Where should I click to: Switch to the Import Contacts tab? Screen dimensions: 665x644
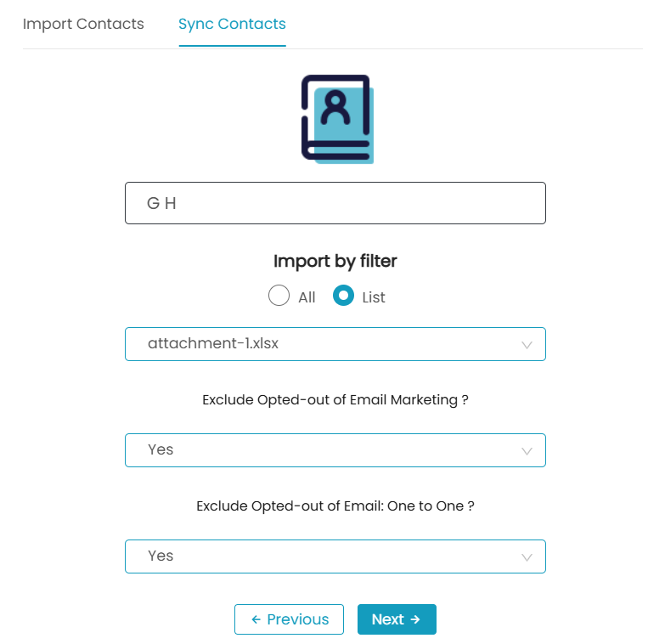[x=83, y=24]
